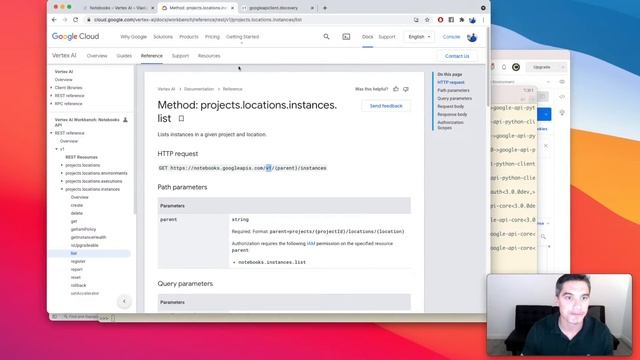This screenshot has width=640, height=360.
Task: Activate the Cloud Shell terminal icon
Action: pyautogui.click(x=346, y=37)
